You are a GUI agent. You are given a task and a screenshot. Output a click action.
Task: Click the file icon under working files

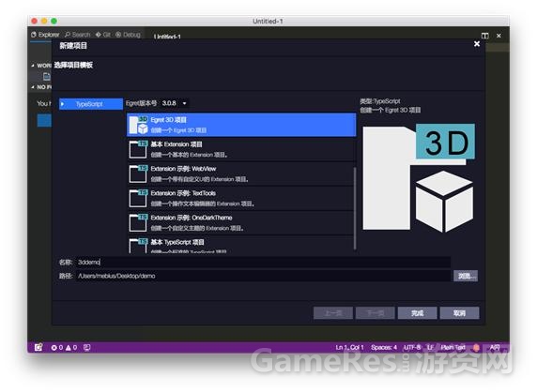point(47,76)
